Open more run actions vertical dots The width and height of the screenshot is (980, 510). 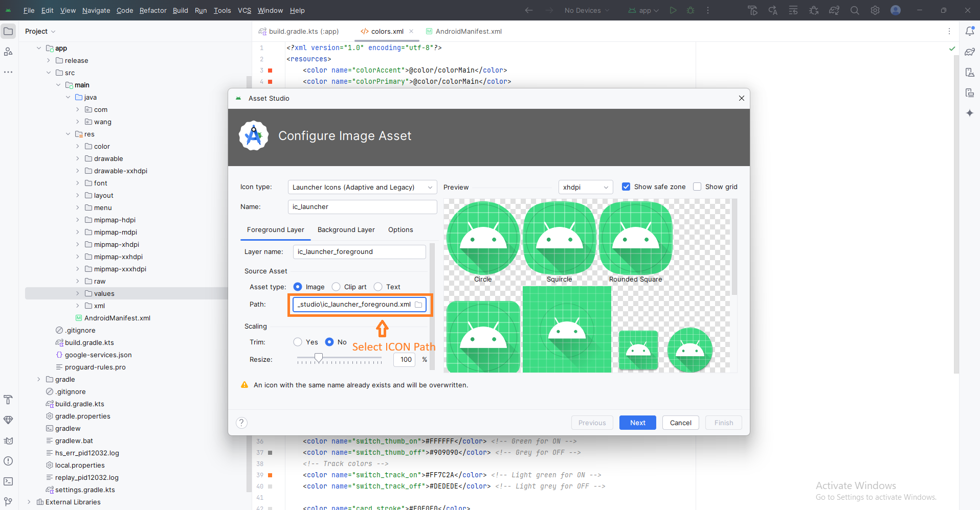click(x=708, y=10)
